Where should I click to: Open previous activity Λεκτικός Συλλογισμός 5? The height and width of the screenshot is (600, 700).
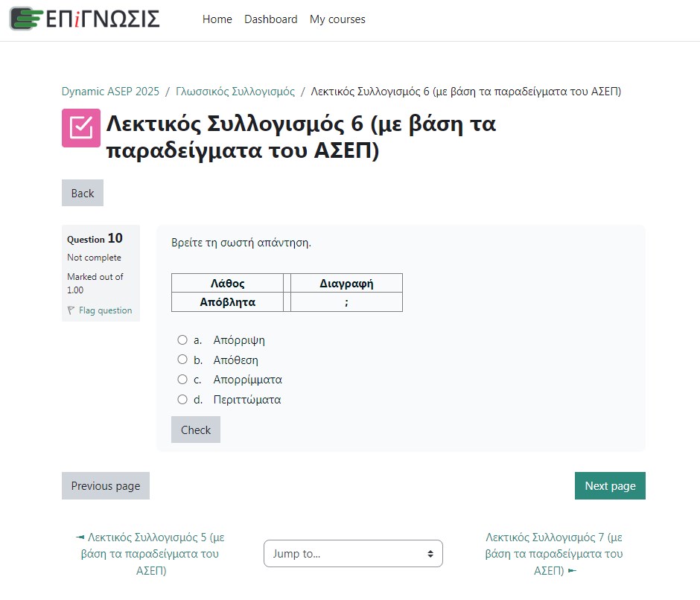tap(150, 554)
